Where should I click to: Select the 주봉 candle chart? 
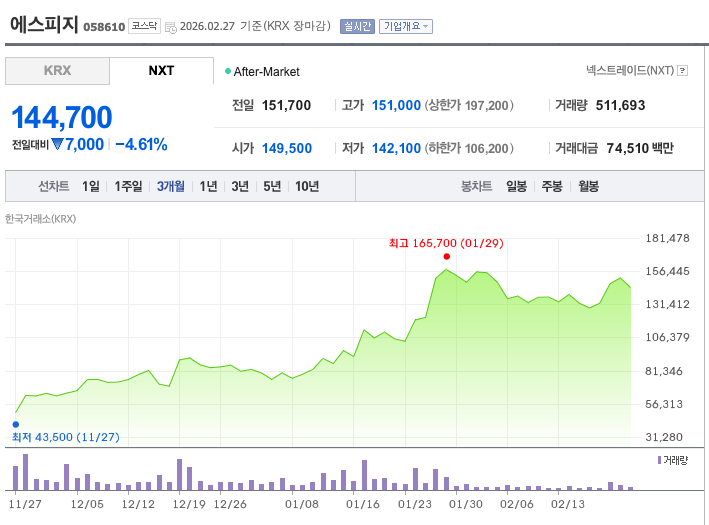552,186
